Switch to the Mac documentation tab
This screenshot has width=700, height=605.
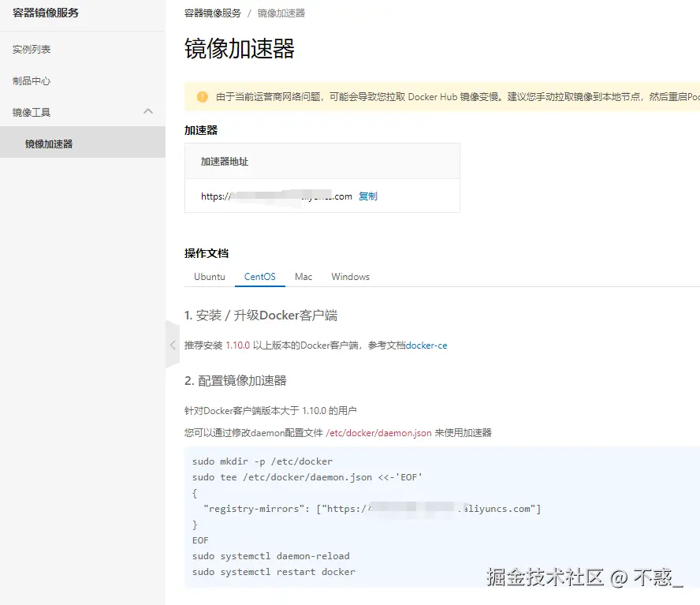point(303,277)
